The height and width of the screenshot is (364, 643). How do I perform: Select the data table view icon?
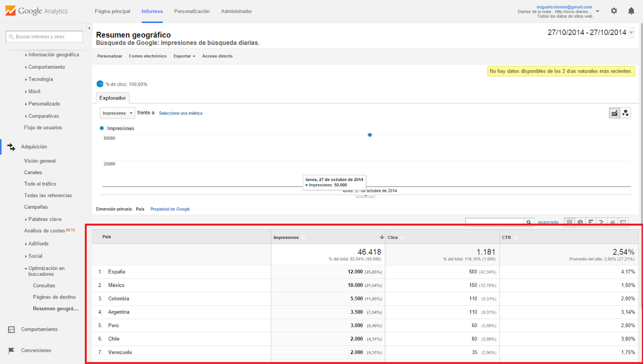[x=570, y=222]
